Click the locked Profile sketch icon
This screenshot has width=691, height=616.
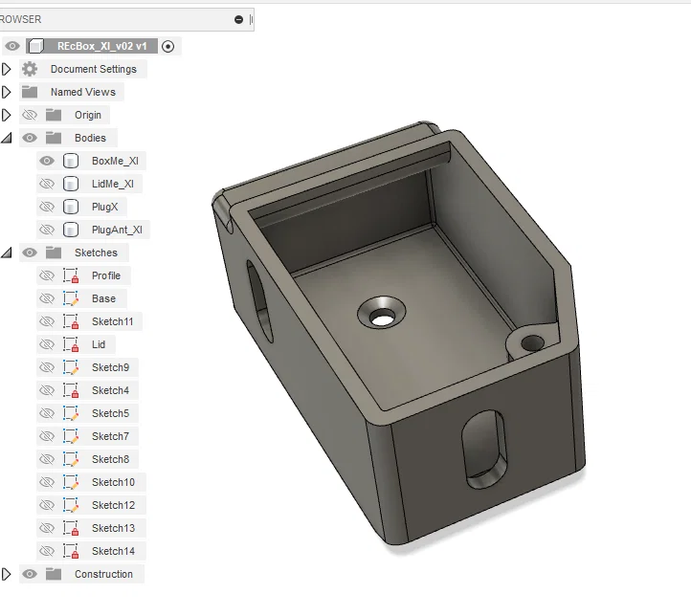(71, 275)
